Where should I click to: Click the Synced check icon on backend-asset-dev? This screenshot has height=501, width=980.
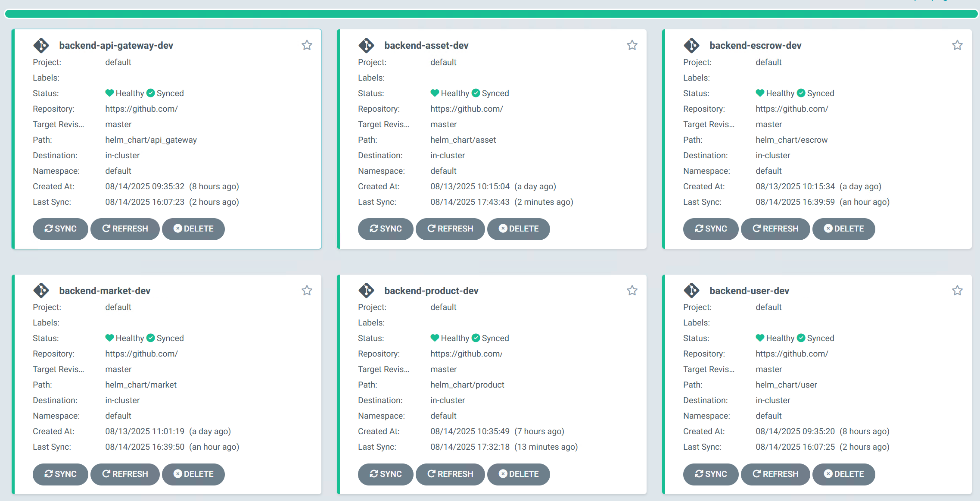tap(476, 93)
